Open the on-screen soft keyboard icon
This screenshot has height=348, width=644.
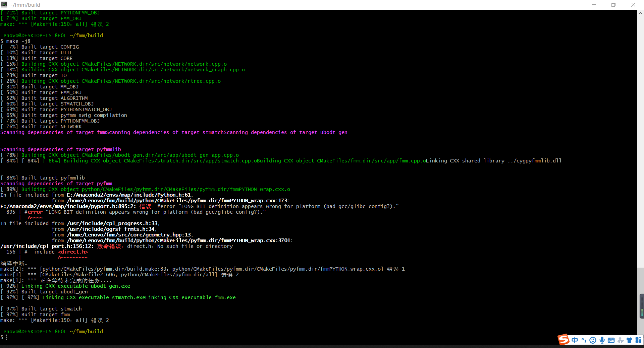pyautogui.click(x=611, y=340)
